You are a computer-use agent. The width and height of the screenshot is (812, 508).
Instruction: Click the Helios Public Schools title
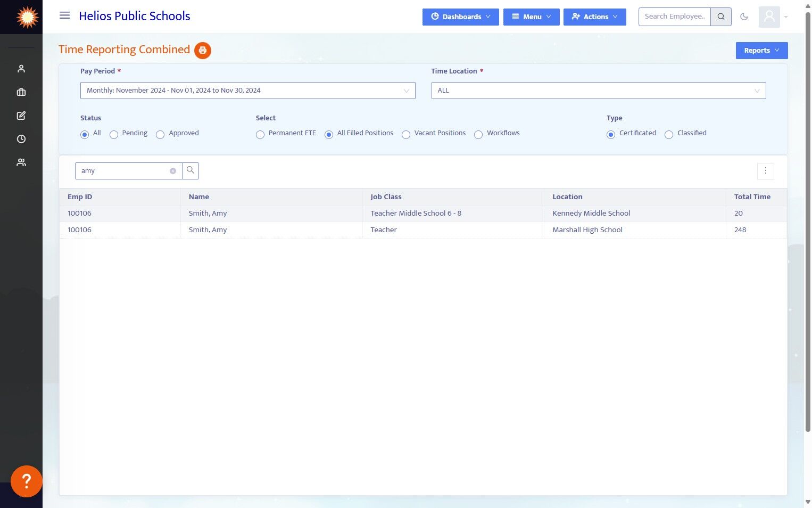135,16
